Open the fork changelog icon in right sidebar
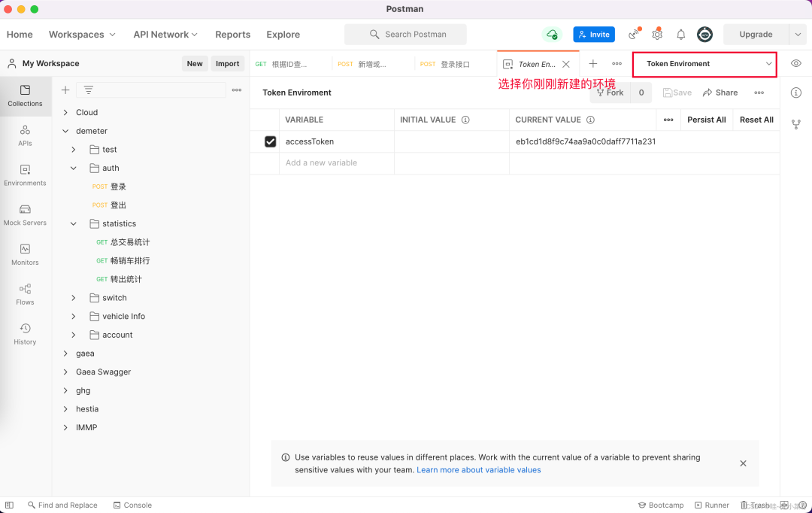The width and height of the screenshot is (812, 513). tap(796, 124)
